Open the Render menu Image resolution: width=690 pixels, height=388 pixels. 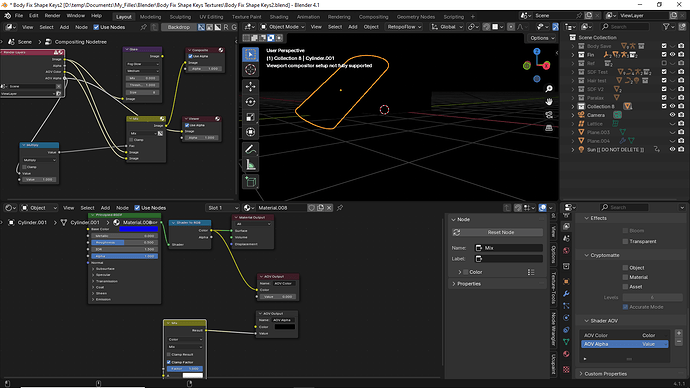pos(52,16)
